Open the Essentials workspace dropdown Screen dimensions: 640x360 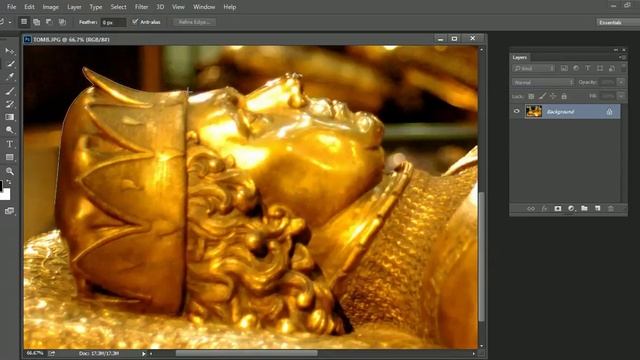click(618, 22)
